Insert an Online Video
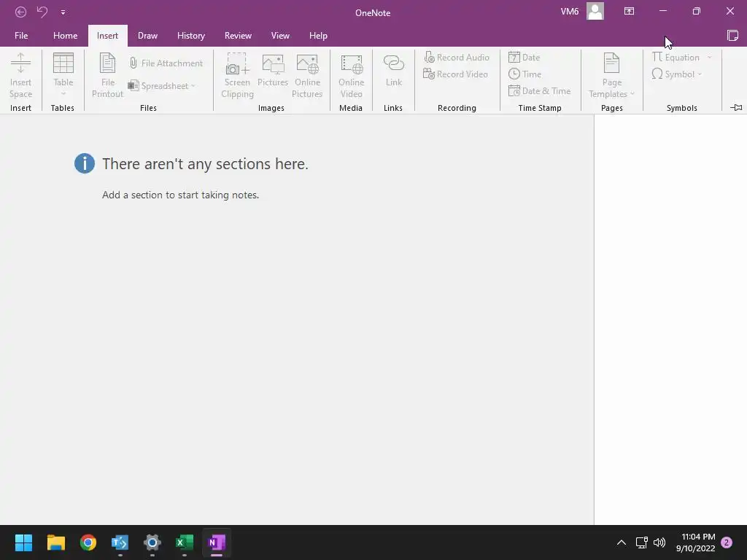747x560 pixels. pyautogui.click(x=352, y=75)
